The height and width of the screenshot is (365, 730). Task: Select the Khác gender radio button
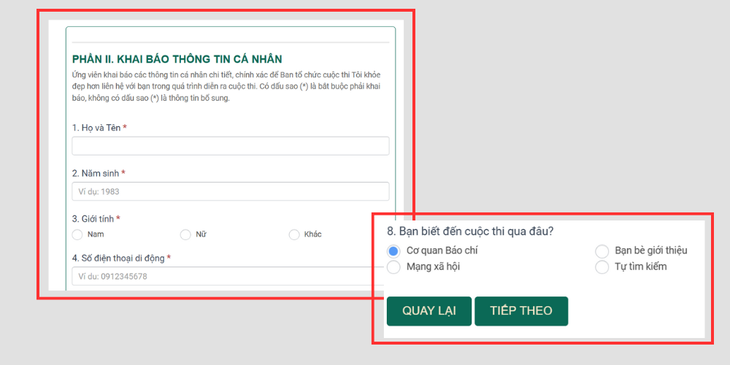coord(294,235)
